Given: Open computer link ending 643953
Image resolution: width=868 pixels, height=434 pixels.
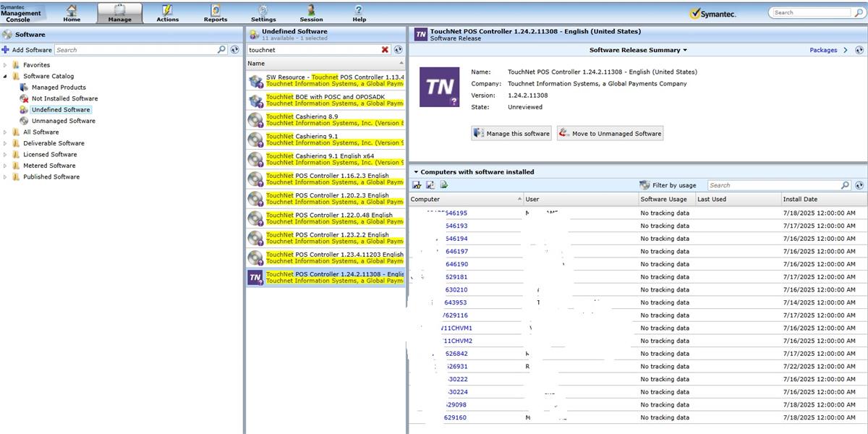Looking at the screenshot, I should click(x=455, y=302).
